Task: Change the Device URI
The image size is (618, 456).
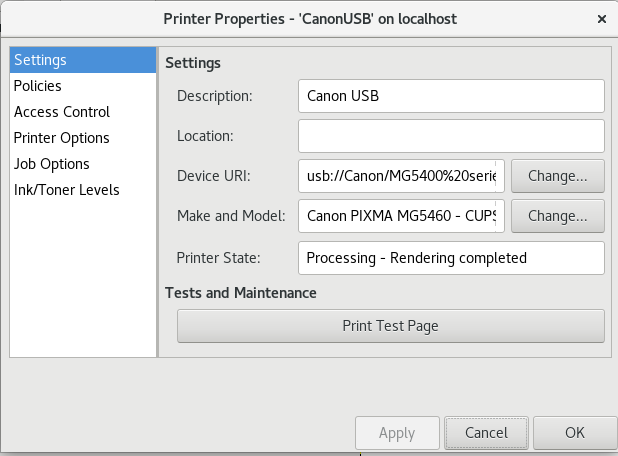Action: pos(558,176)
